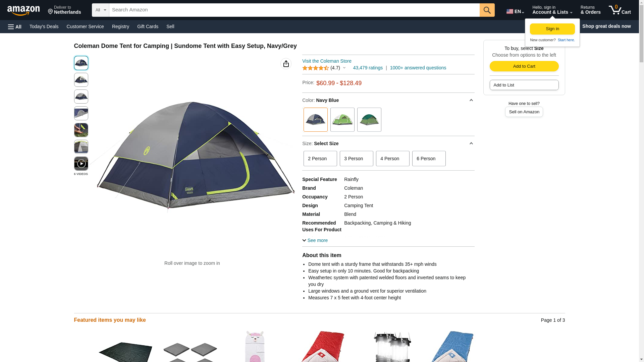Open the All hamburger menu

tap(15, 27)
